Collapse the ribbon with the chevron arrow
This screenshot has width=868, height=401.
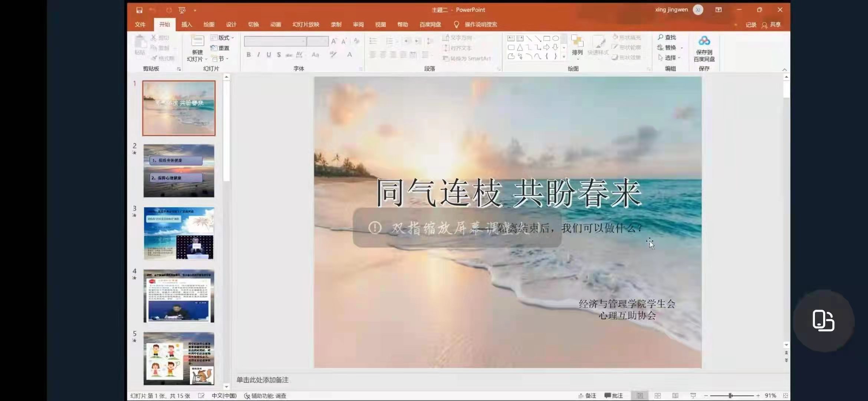(x=784, y=69)
